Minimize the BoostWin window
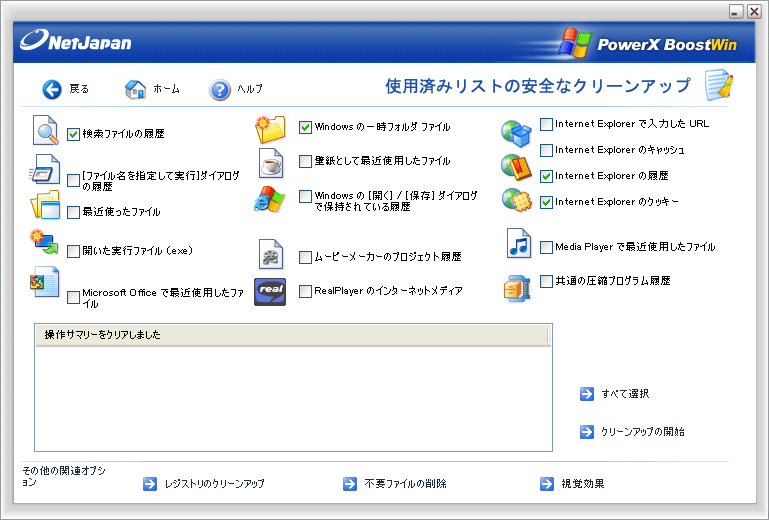The width and height of the screenshot is (769, 520). 736,11
